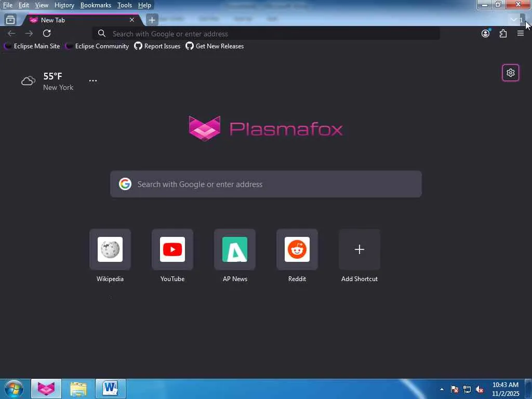Open the Windows Start menu

coord(14,389)
